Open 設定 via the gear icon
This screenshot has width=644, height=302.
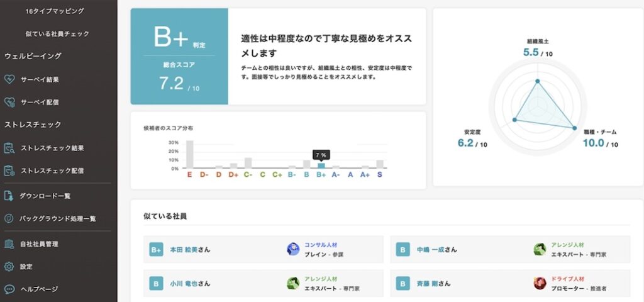coord(9,267)
